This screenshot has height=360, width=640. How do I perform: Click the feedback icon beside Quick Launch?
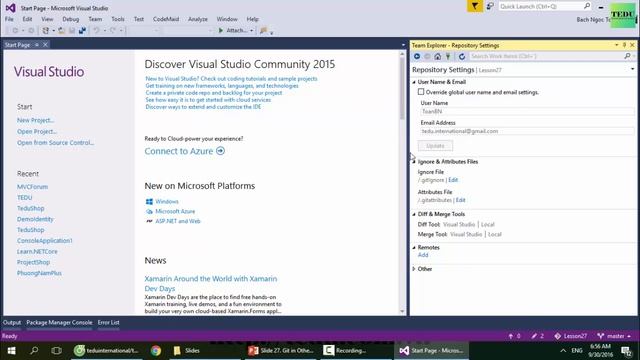(x=490, y=6)
